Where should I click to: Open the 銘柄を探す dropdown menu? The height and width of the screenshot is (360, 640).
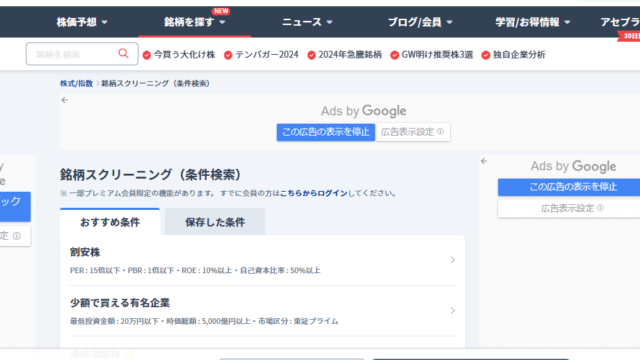(194, 22)
